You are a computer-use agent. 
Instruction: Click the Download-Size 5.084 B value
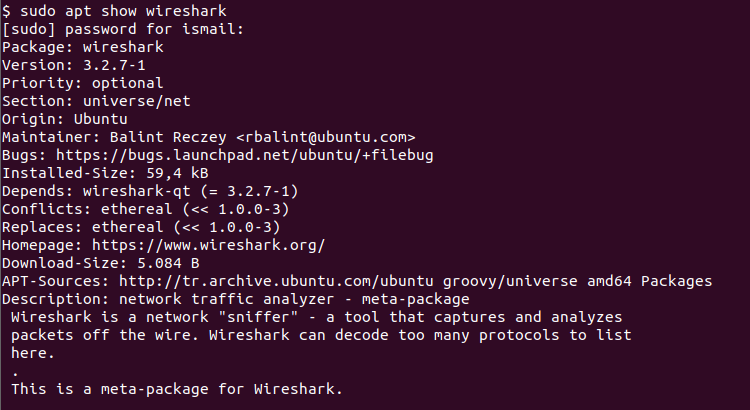pyautogui.click(x=168, y=263)
